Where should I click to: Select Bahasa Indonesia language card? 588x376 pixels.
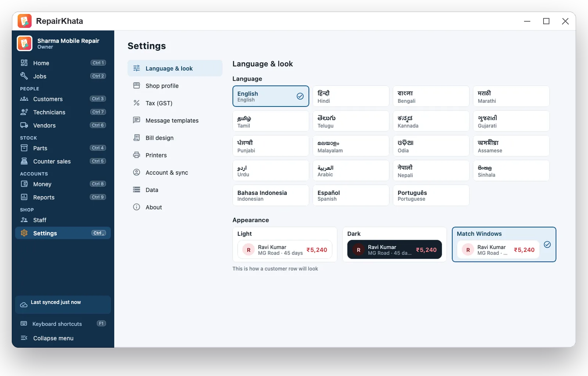(x=271, y=195)
